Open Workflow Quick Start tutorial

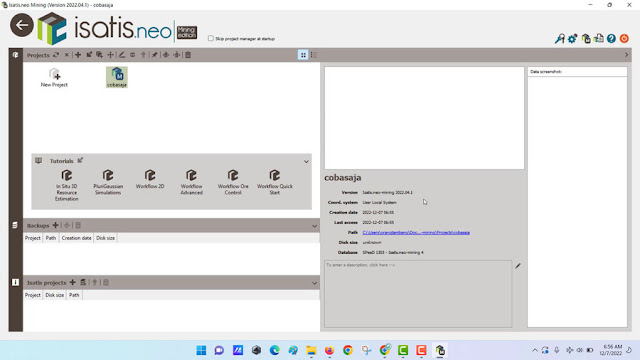(275, 182)
